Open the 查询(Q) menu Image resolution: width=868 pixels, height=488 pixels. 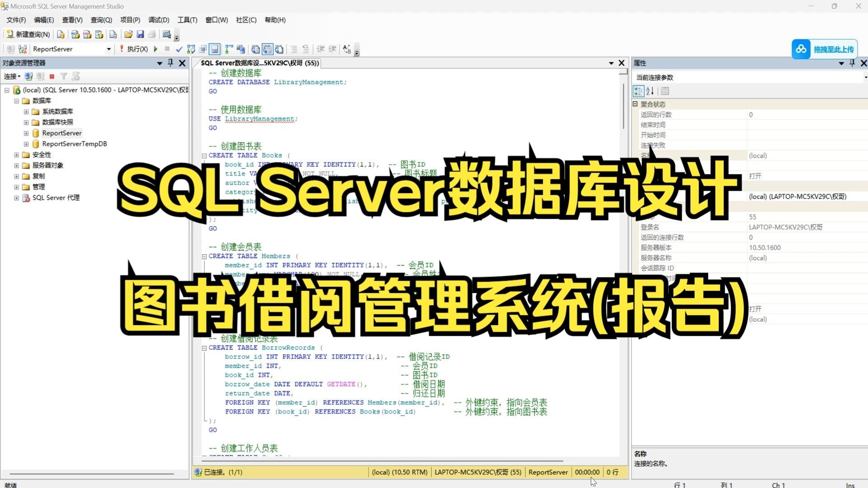[x=101, y=20]
